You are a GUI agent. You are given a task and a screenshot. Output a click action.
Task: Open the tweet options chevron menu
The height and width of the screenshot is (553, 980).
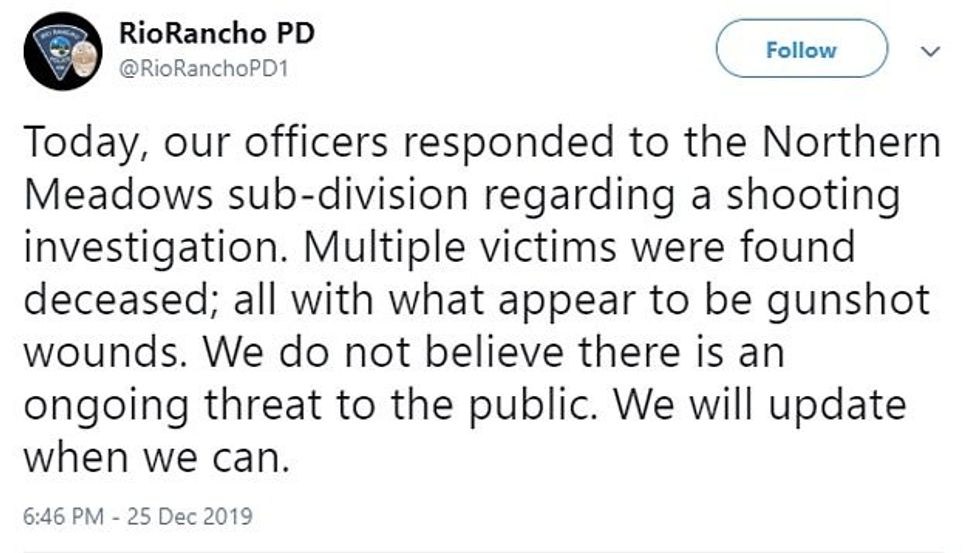932,50
